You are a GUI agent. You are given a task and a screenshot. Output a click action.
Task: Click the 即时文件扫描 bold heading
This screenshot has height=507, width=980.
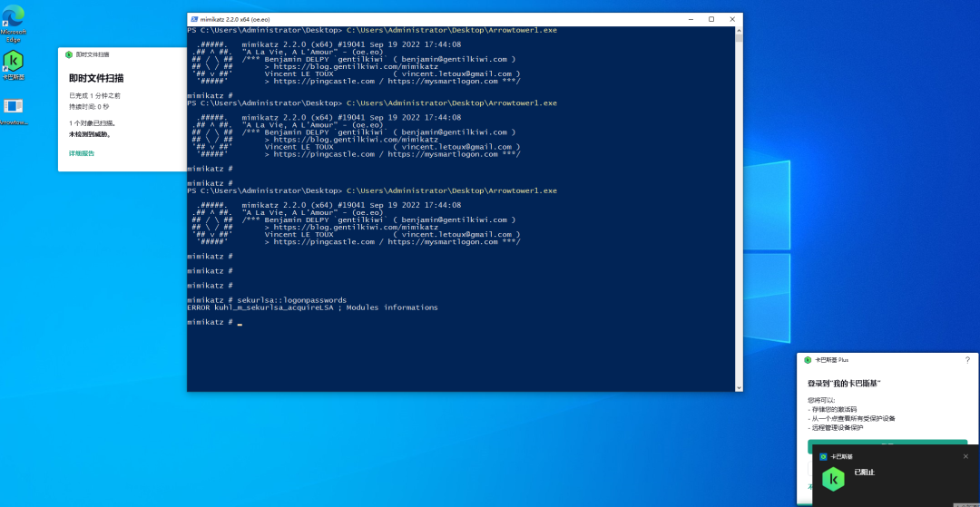tap(96, 78)
